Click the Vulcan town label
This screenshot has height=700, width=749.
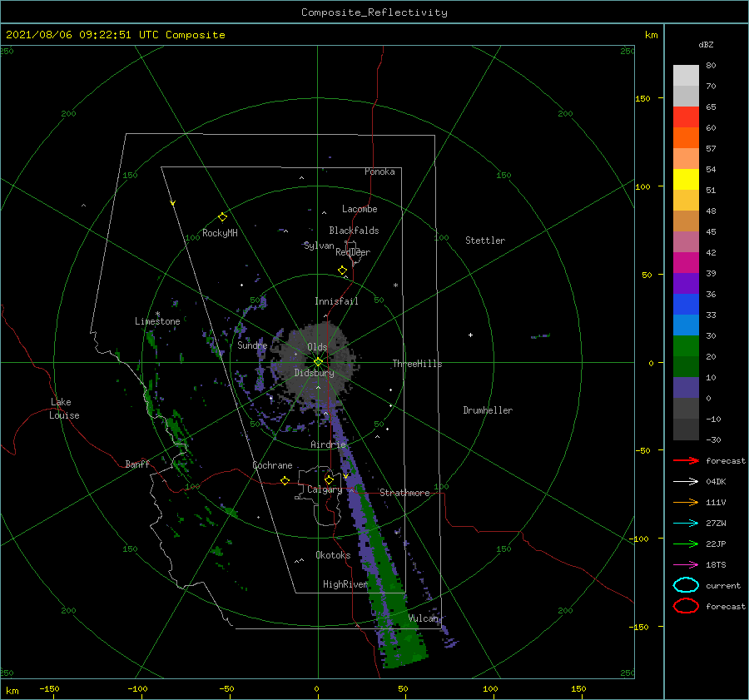click(423, 618)
